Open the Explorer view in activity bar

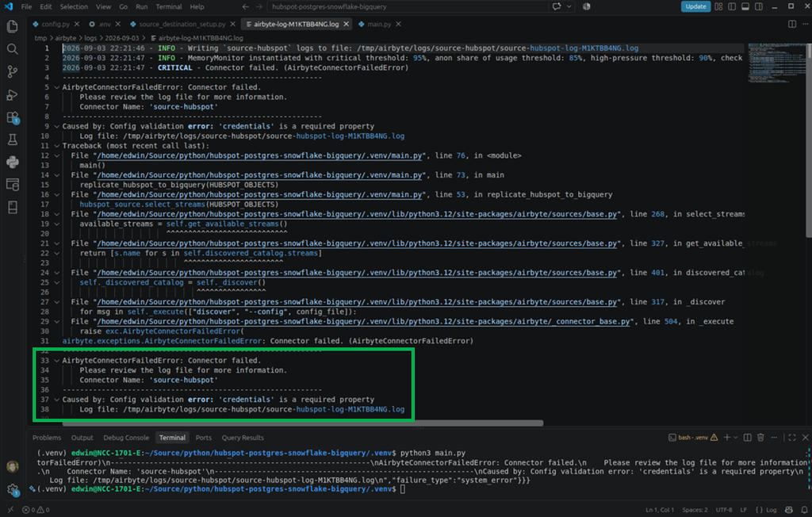coord(13,26)
